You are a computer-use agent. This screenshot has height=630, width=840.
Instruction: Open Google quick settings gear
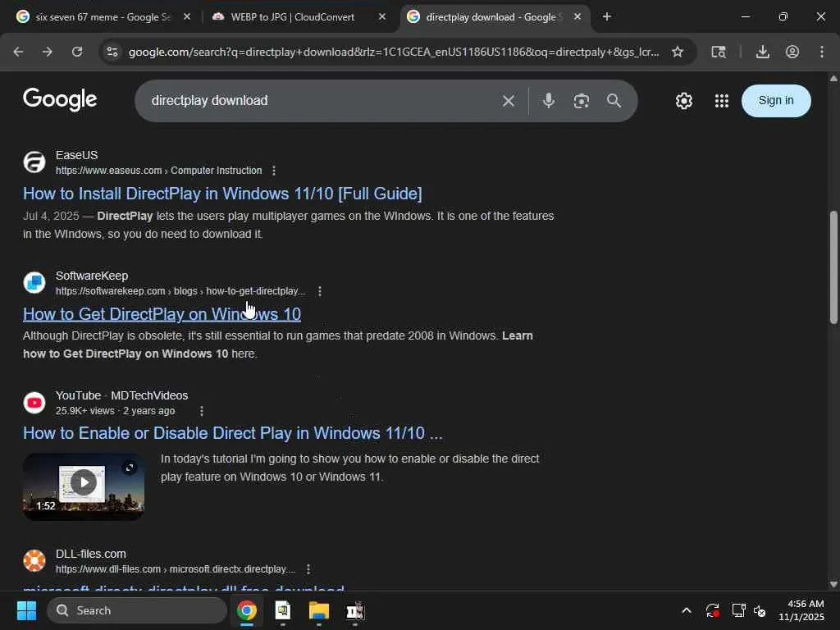(x=684, y=101)
